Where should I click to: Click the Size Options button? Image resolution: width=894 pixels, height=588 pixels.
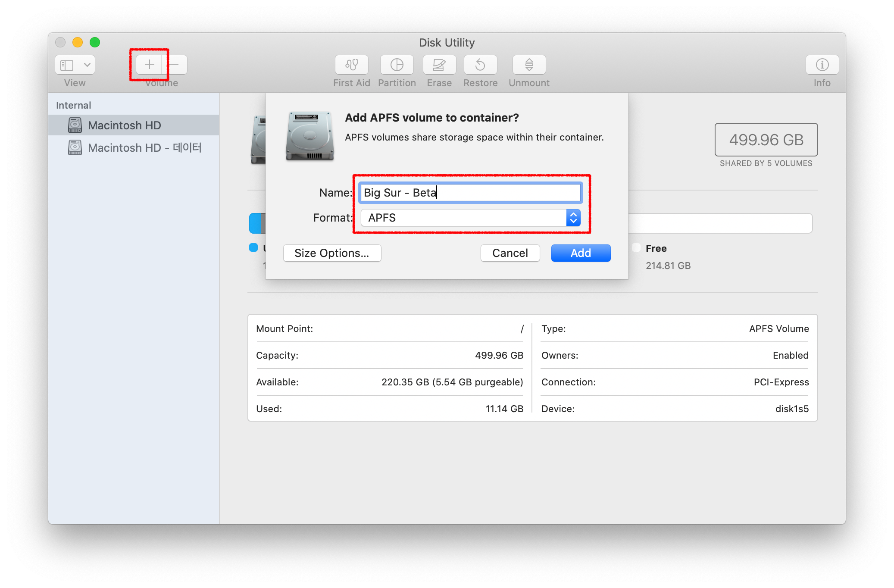331,253
